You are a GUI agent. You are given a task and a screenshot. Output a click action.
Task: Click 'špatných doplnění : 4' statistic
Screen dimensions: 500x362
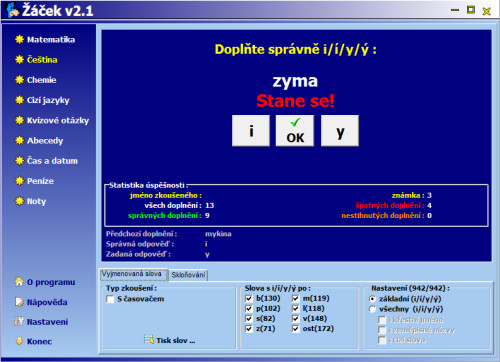coord(393,205)
